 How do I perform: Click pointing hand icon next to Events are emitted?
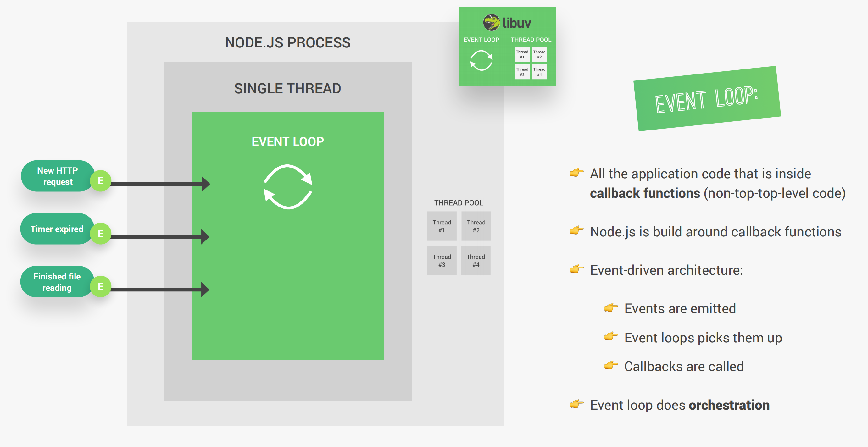(610, 307)
